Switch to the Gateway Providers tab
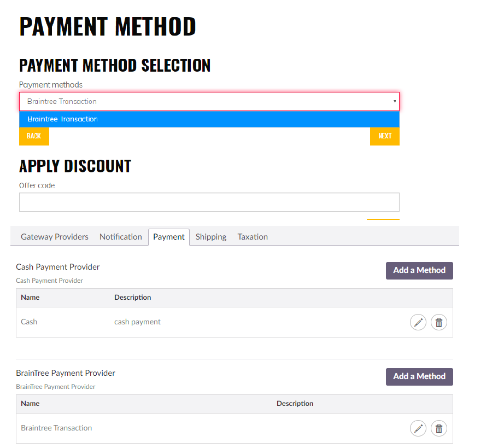 point(55,237)
